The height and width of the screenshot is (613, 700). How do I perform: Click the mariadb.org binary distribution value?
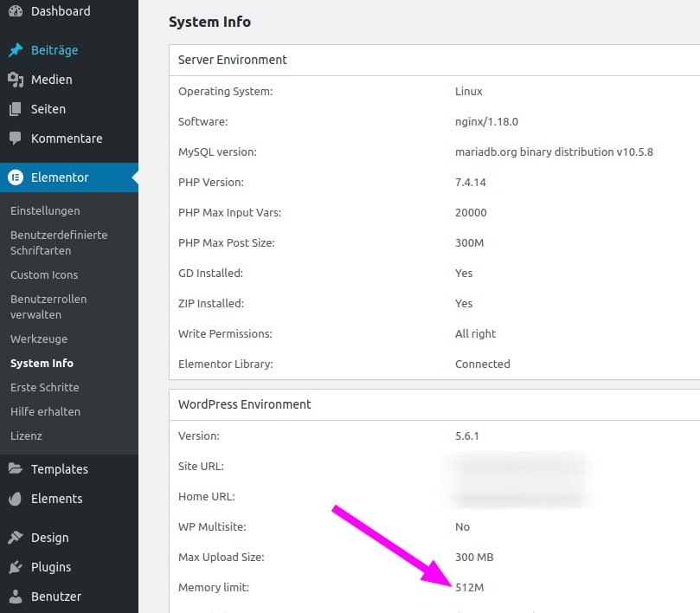554,152
